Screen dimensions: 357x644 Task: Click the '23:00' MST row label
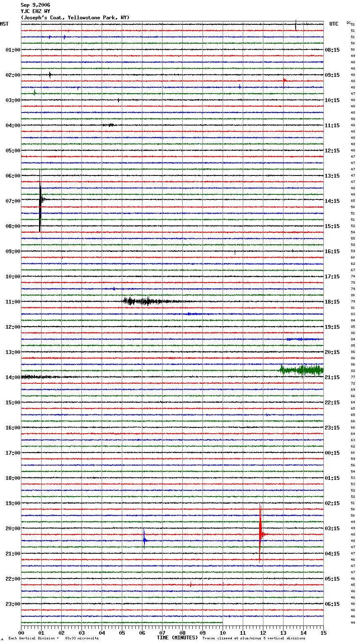coord(13,604)
